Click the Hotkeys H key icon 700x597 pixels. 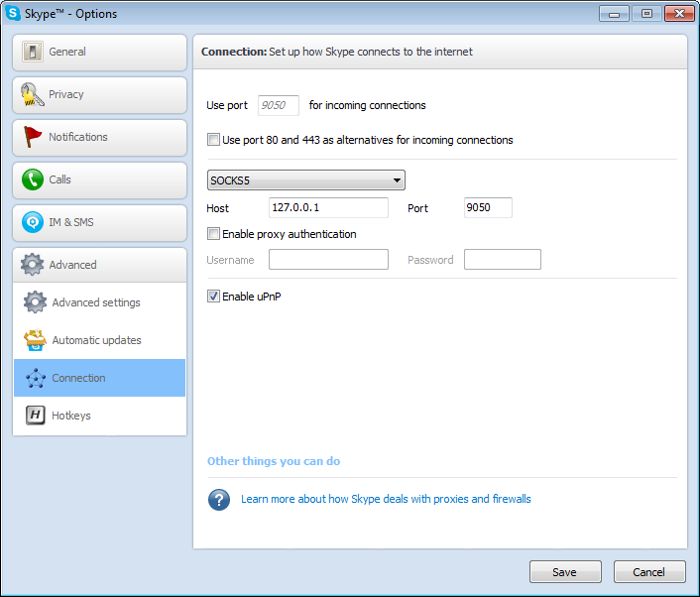click(36, 416)
